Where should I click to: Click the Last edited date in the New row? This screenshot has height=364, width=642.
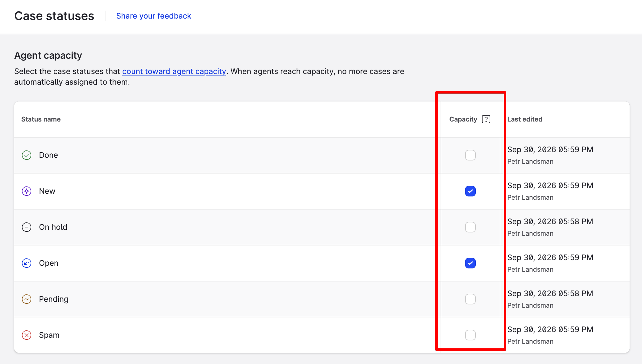pos(550,186)
